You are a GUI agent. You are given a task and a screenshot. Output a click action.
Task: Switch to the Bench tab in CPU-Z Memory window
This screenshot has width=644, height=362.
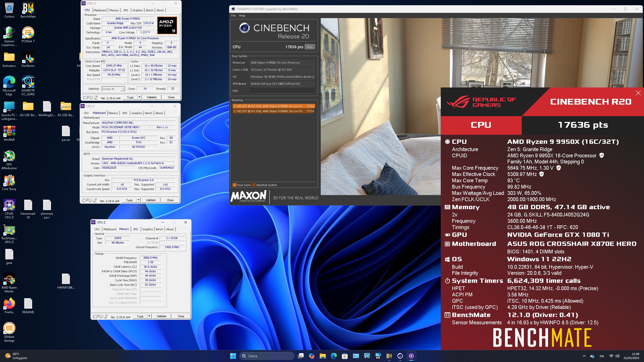[159, 229]
